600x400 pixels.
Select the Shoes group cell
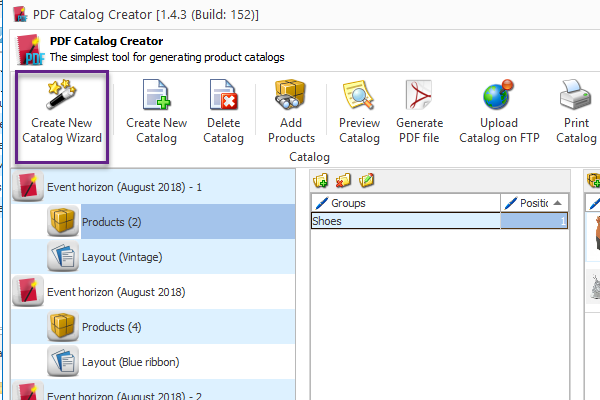tap(406, 221)
